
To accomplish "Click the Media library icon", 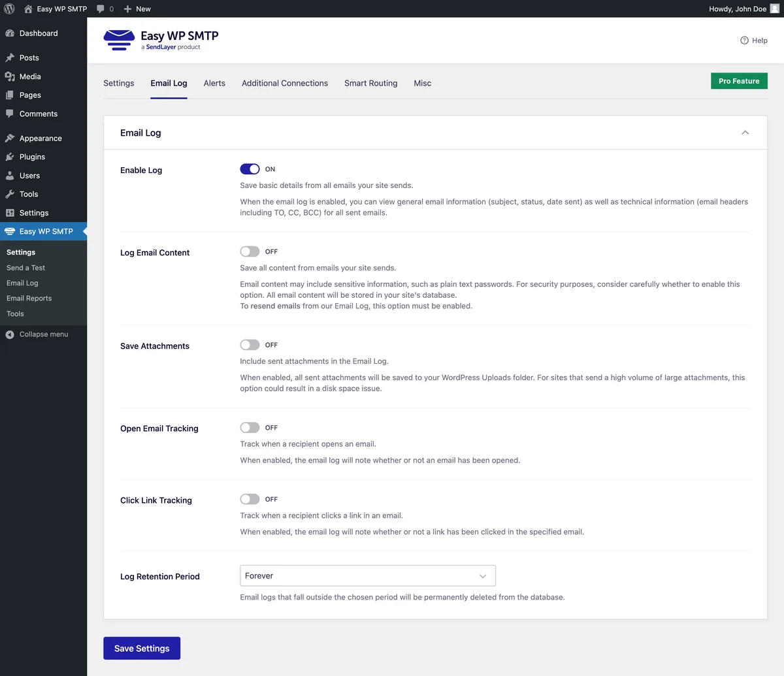I will 10,76.
